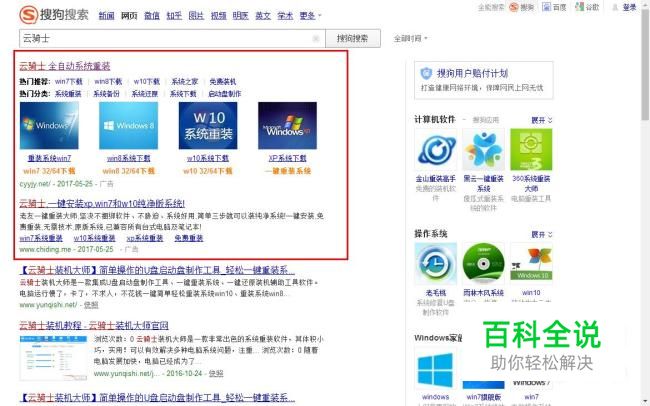Click 快照 beside the 2016-10-24 result

click(216, 373)
